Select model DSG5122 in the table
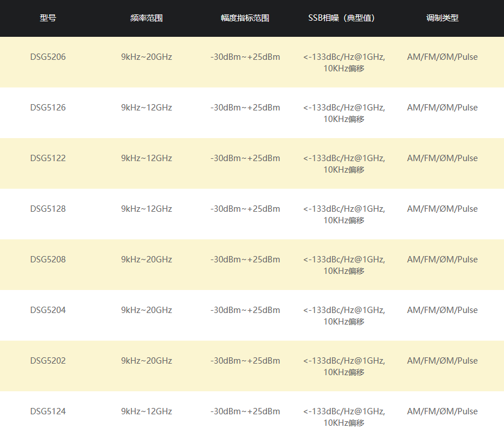The height and width of the screenshot is (435, 504). pos(48,158)
